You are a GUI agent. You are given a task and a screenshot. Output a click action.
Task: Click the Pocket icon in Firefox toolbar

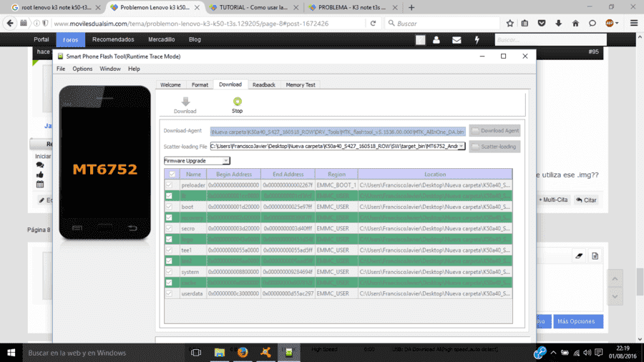[x=542, y=24]
